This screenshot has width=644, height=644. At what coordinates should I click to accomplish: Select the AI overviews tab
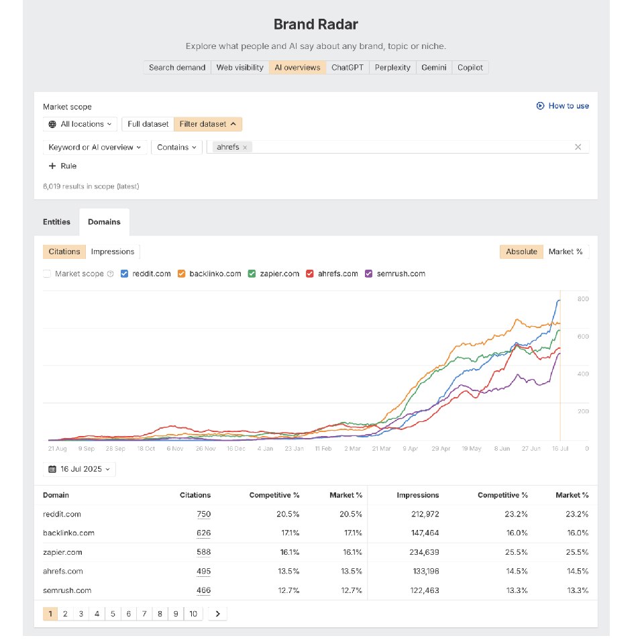297,67
